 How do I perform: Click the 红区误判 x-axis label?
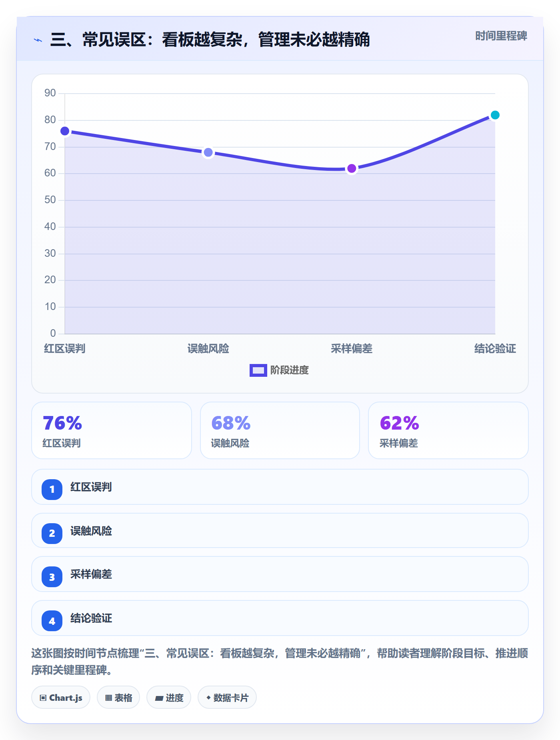(x=65, y=349)
